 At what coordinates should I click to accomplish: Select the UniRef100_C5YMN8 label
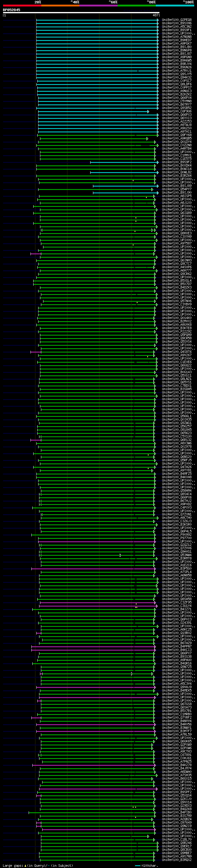pos(177,101)
